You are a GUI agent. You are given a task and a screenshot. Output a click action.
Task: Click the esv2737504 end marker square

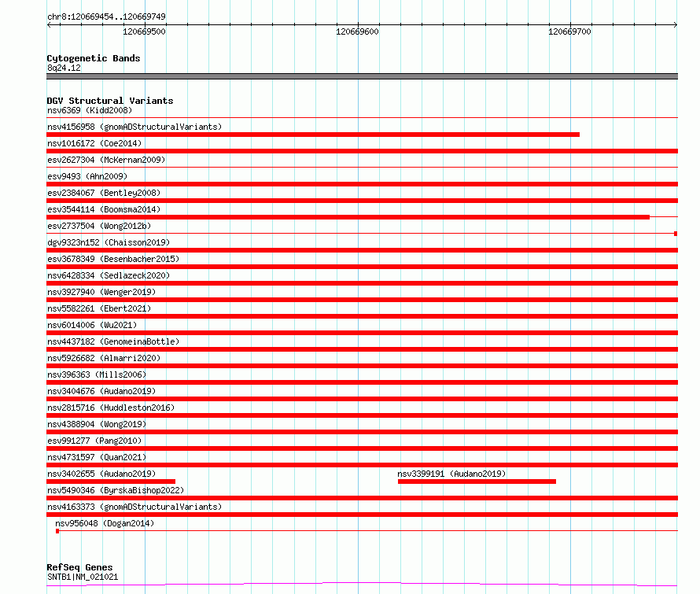pyautogui.click(x=676, y=234)
